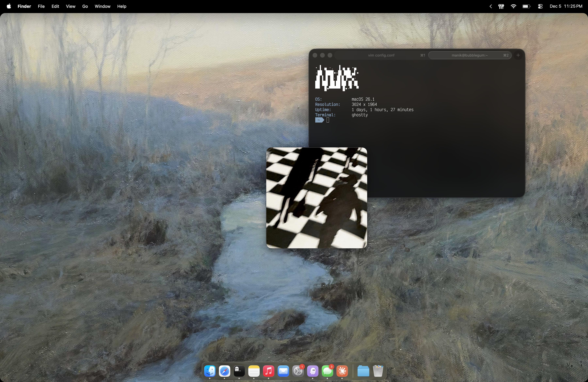Switch to the vim config.conf tab
This screenshot has width=588, height=382.
[381, 55]
